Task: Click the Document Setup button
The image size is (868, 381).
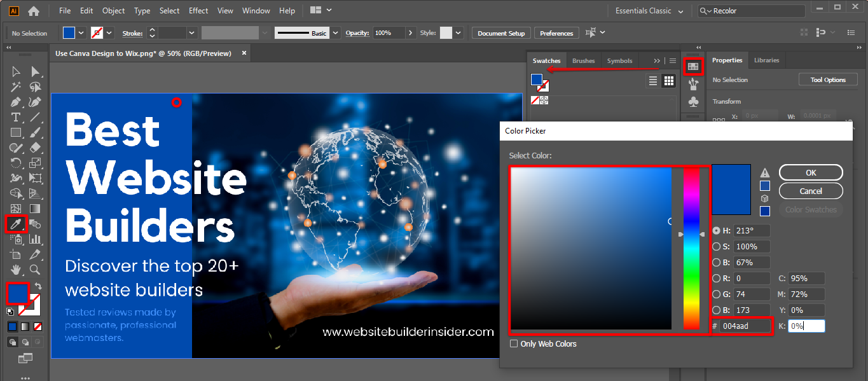Action: (x=501, y=33)
